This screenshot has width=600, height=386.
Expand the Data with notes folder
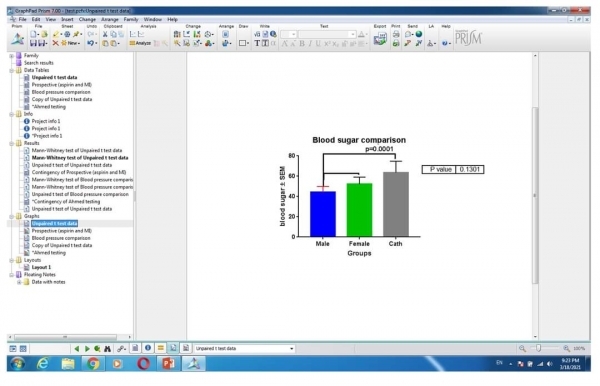(x=19, y=282)
